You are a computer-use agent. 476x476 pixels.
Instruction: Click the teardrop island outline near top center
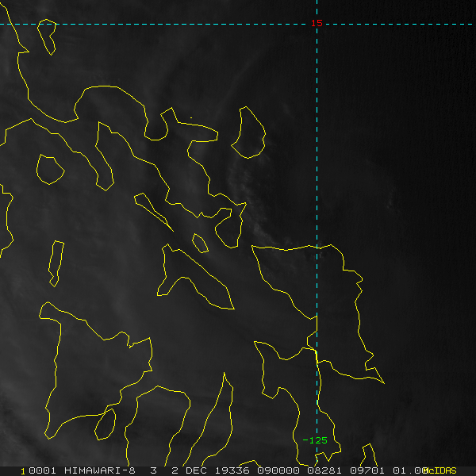pos(249,132)
